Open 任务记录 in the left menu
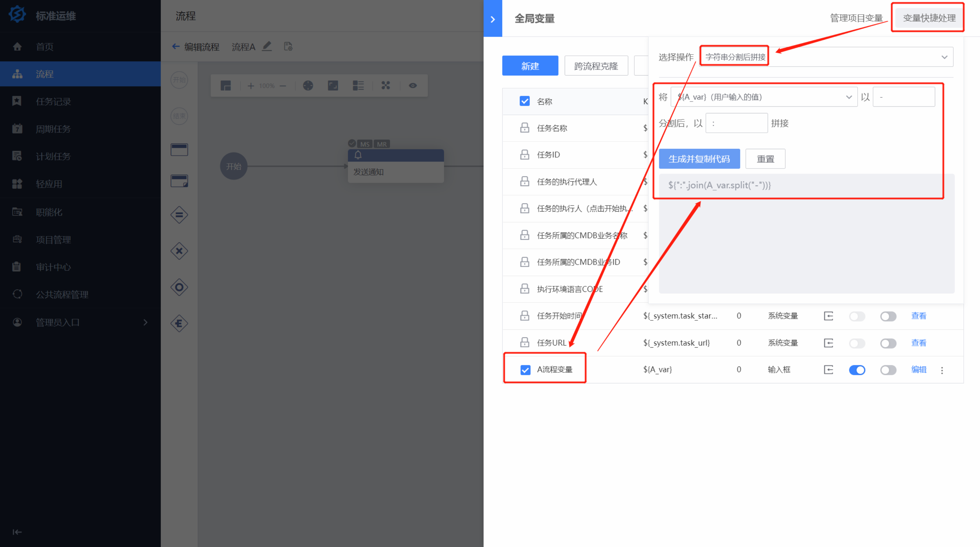 click(53, 101)
